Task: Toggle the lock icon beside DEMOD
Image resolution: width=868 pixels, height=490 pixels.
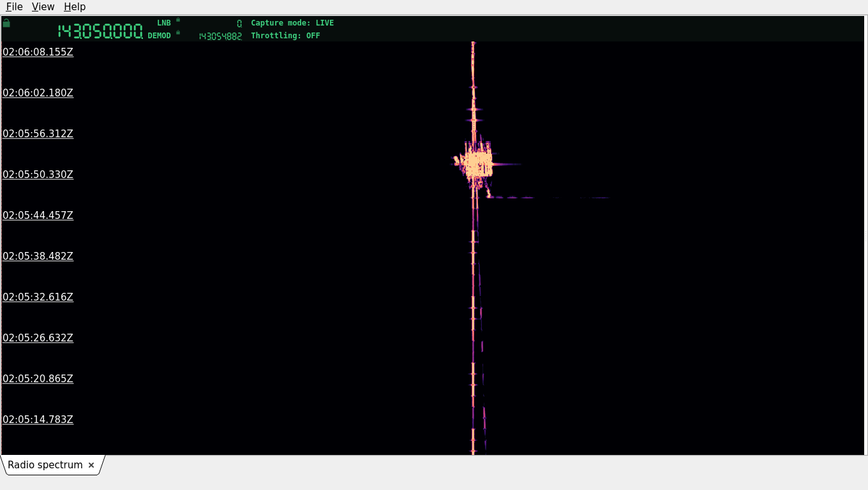Action: [x=178, y=33]
